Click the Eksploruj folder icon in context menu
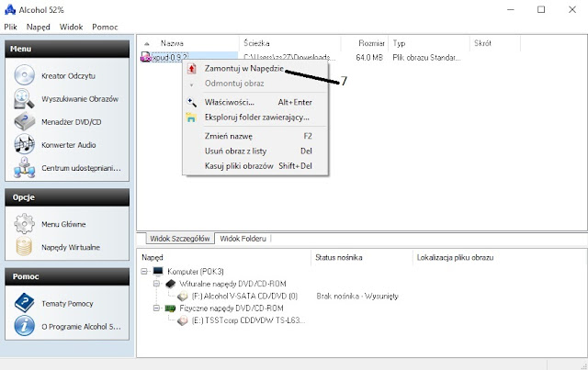This screenshot has width=588, height=370. pos(191,118)
